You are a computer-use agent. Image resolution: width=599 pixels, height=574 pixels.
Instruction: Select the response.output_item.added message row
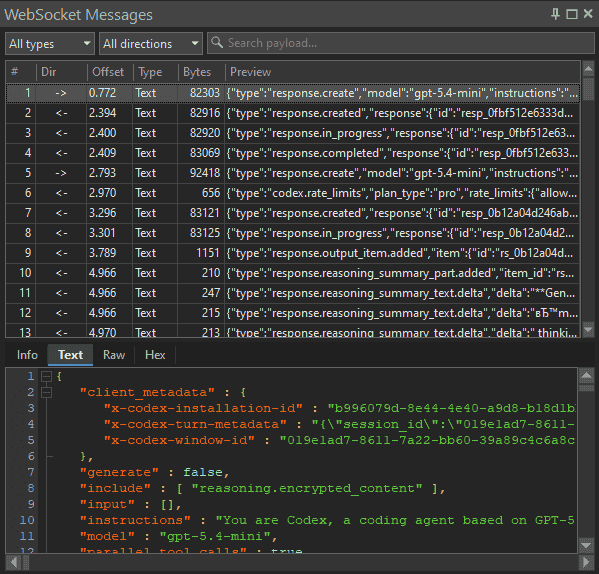point(293,253)
